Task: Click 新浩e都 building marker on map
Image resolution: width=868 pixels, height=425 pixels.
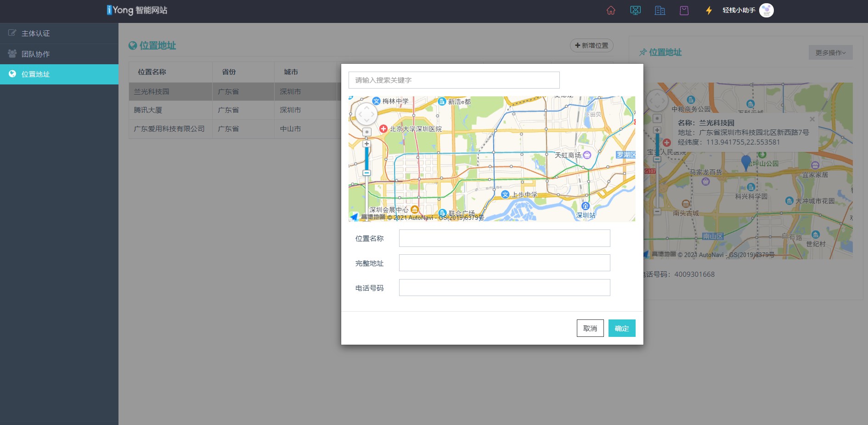Action: click(442, 101)
